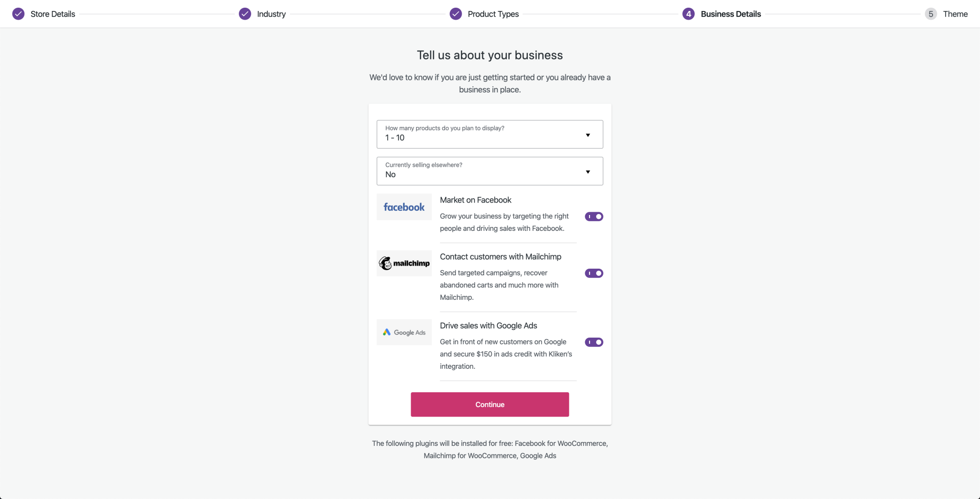The height and width of the screenshot is (499, 980).
Task: Click the Business Details step 4 badge
Action: click(x=688, y=14)
